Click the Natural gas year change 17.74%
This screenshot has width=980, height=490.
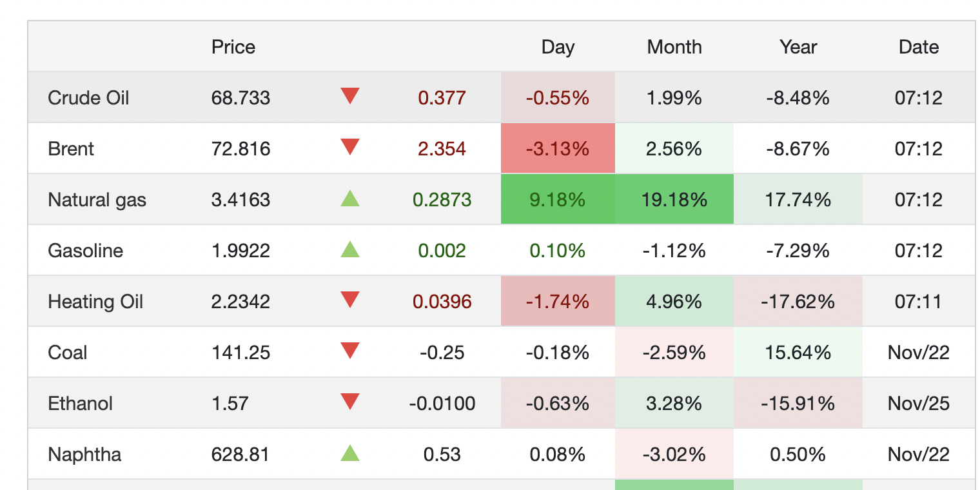point(798,200)
